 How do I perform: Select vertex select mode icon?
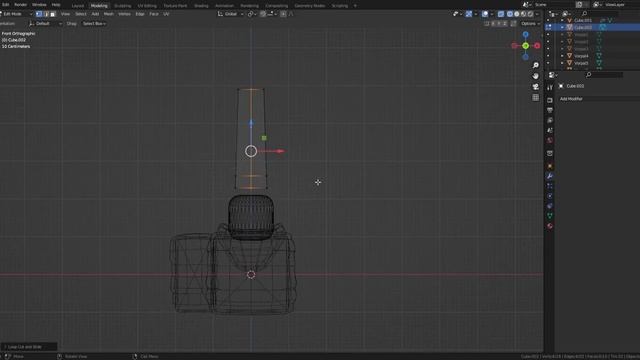(39, 14)
